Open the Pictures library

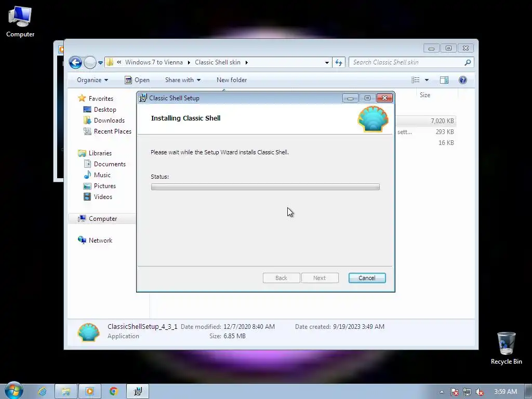coord(105,186)
